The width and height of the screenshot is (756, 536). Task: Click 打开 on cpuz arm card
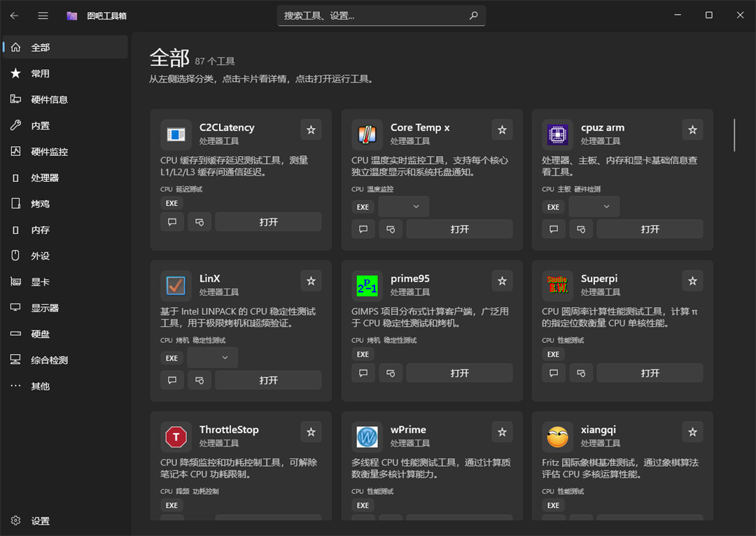650,229
